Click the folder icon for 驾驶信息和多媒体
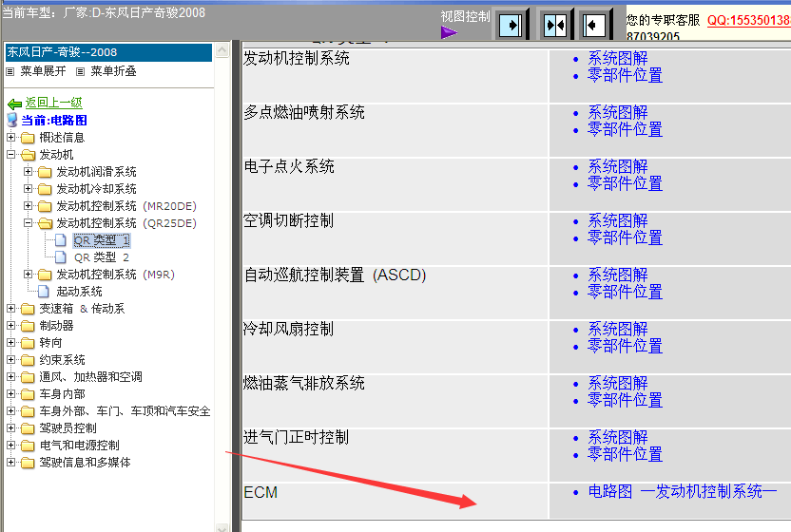The image size is (791, 532). [x=28, y=463]
